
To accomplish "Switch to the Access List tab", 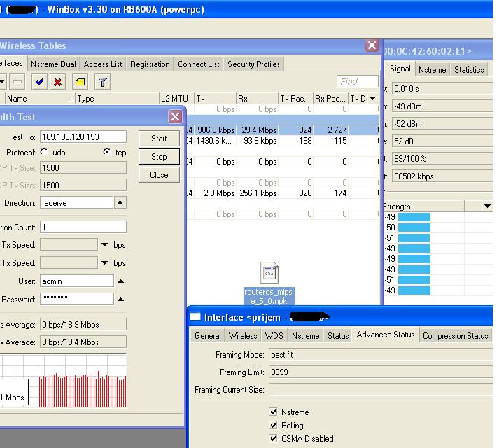I will coord(103,64).
